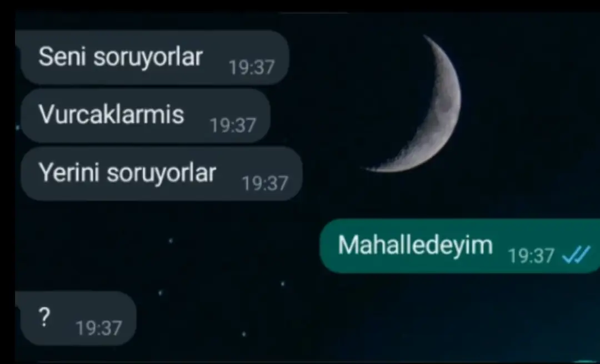600x364 pixels.
Task: Click the blue double-check read receipt icon
Action: [576, 255]
